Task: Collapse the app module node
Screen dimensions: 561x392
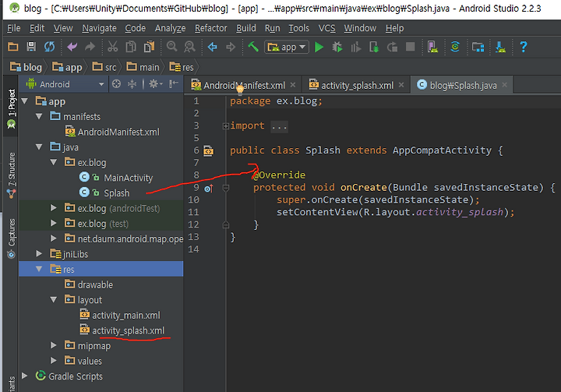Action: click(x=25, y=101)
